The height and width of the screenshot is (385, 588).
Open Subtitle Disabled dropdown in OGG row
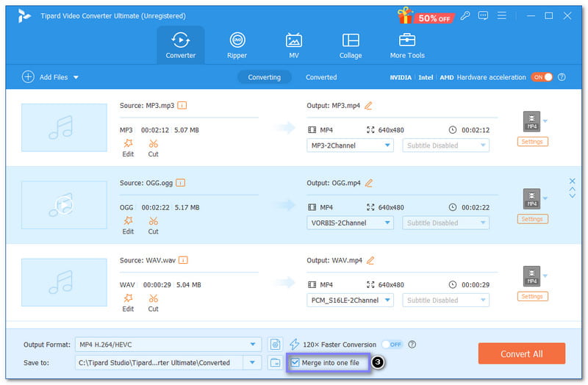446,223
